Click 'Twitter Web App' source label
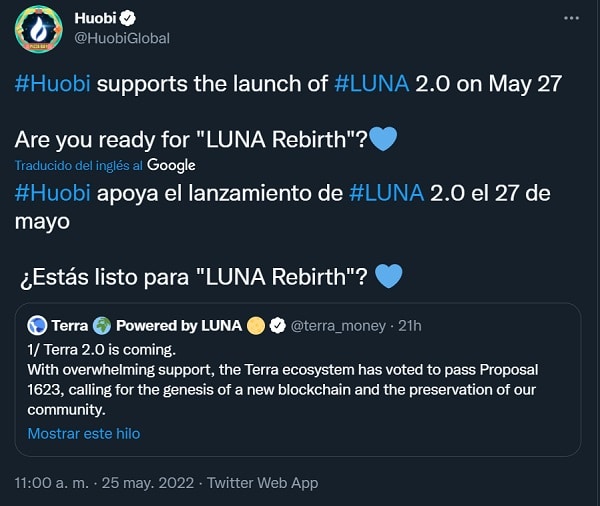Image resolution: width=600 pixels, height=506 pixels. point(262,483)
